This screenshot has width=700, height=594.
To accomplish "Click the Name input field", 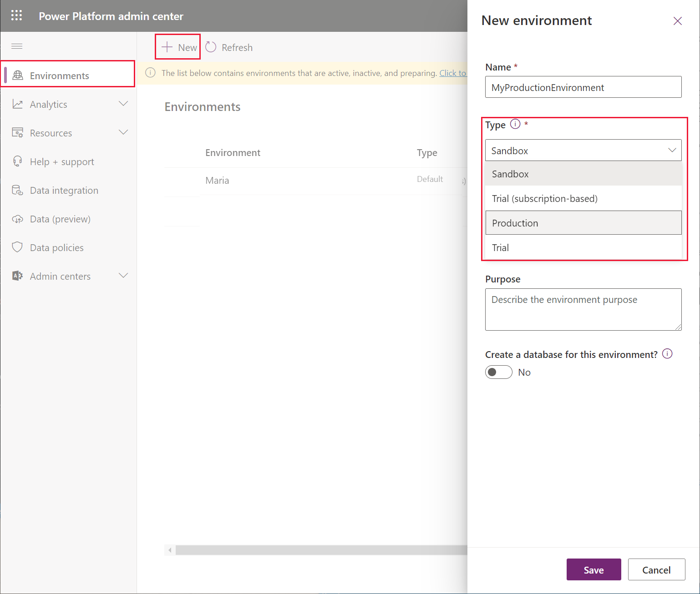I will [583, 87].
